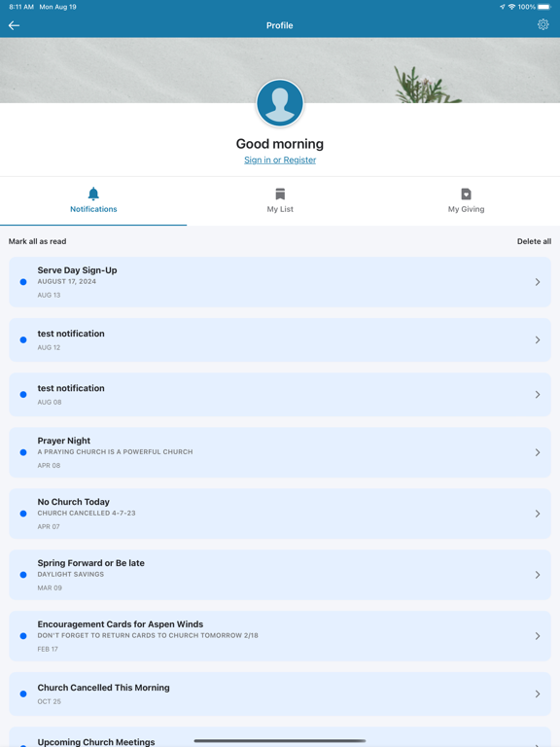Select the Notifications bell icon
Viewport: 560px width, 747px height.
point(93,194)
